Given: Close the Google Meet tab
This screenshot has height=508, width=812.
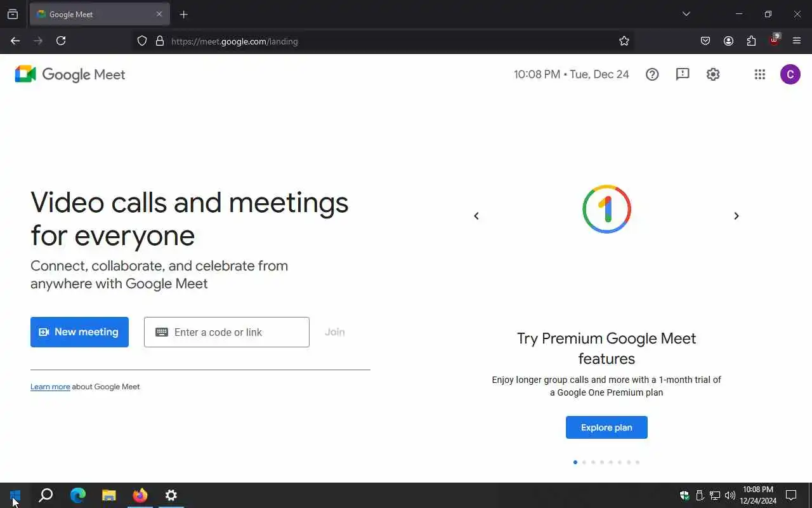Looking at the screenshot, I should 159,14.
